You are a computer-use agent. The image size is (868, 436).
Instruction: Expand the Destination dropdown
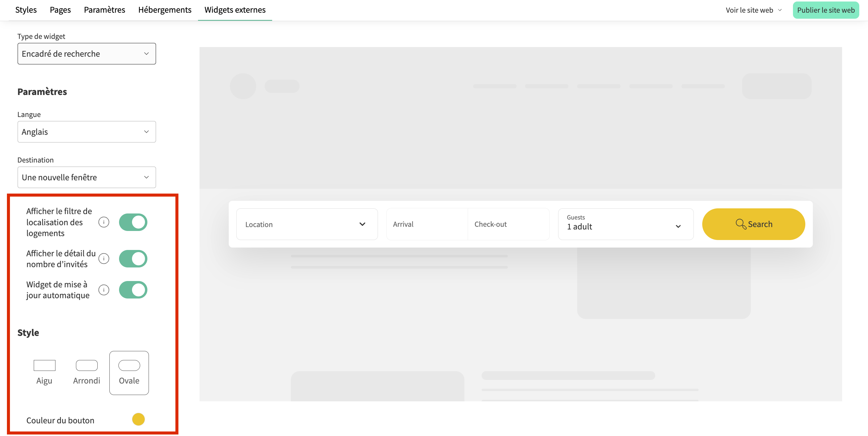pyautogui.click(x=86, y=177)
